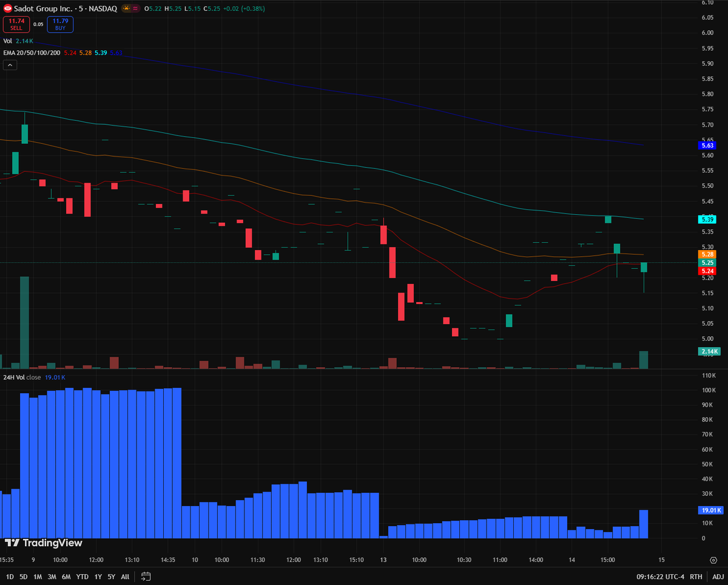Click the 2.14K volume axis label

point(709,351)
